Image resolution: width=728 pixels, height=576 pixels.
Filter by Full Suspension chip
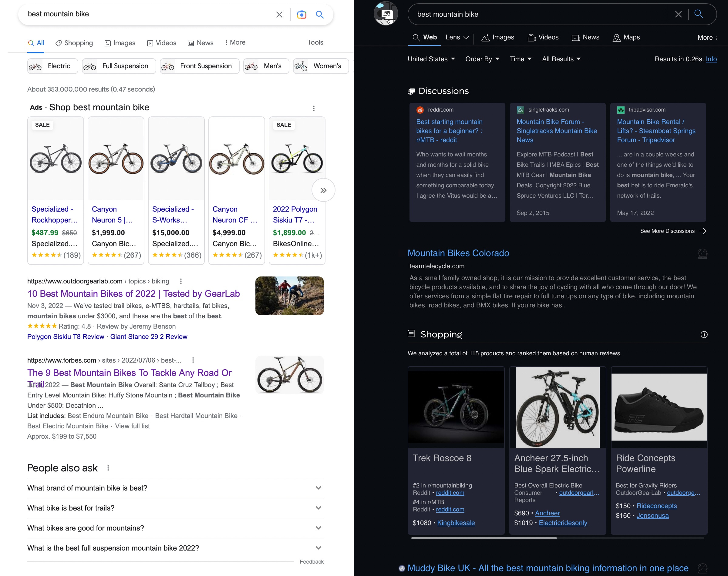(x=119, y=66)
